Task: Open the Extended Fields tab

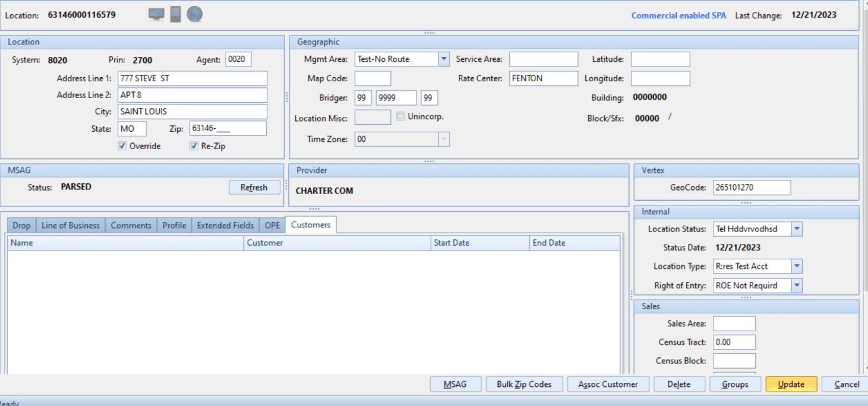Action: [x=225, y=226]
